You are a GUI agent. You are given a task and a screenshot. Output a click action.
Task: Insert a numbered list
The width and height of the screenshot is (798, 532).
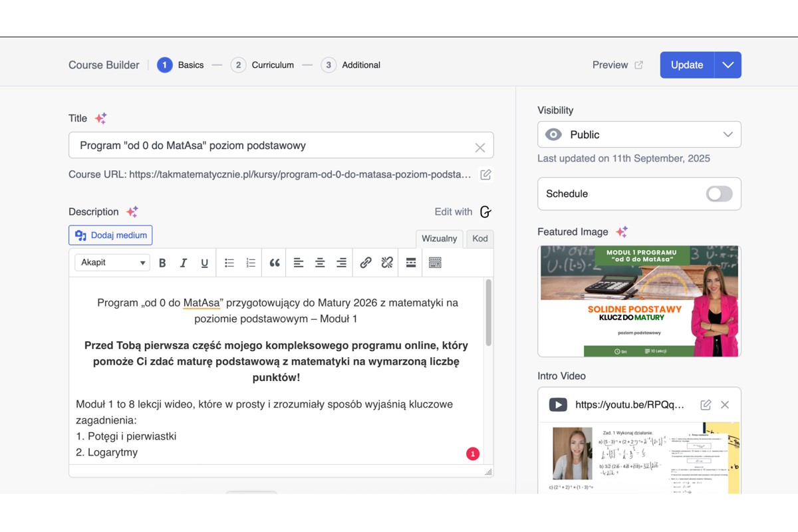pos(251,263)
